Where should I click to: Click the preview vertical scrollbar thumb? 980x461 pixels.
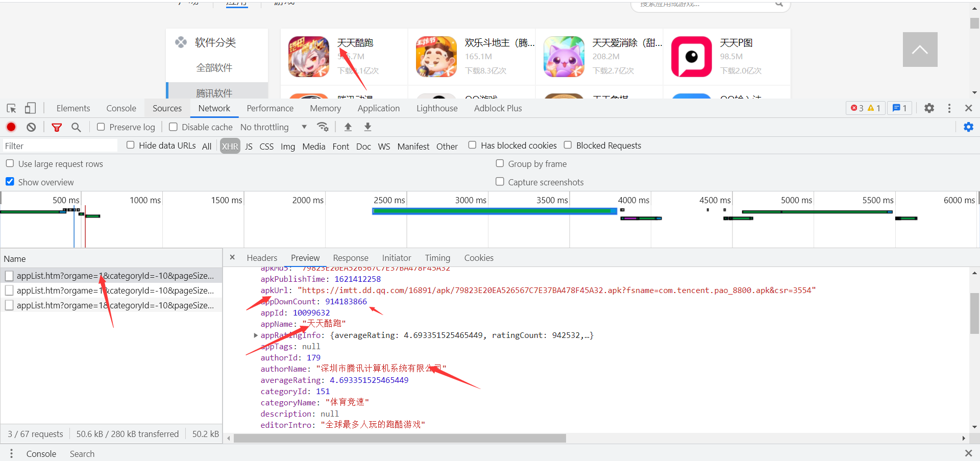pyautogui.click(x=974, y=313)
